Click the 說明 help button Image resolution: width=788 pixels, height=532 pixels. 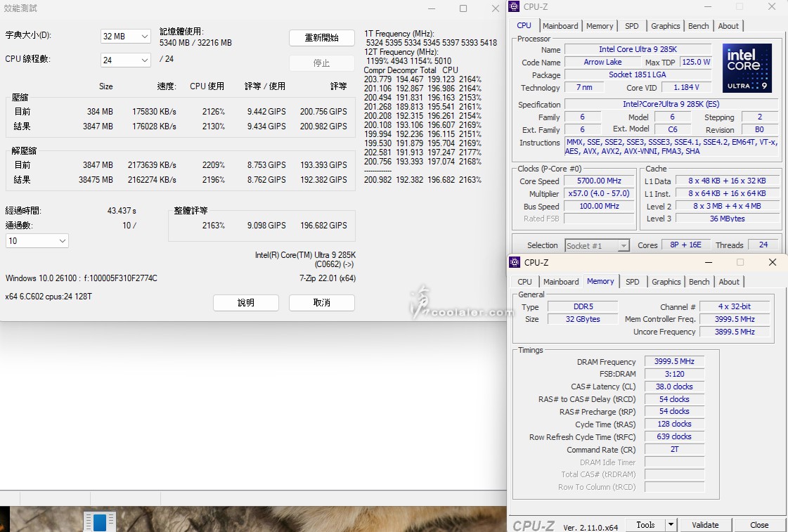[246, 302]
